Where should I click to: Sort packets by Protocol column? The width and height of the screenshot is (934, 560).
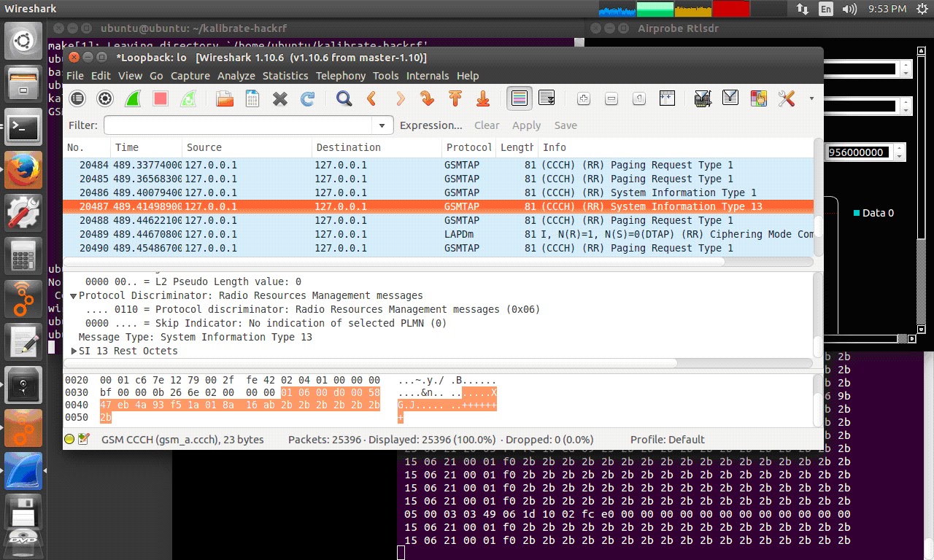click(469, 147)
